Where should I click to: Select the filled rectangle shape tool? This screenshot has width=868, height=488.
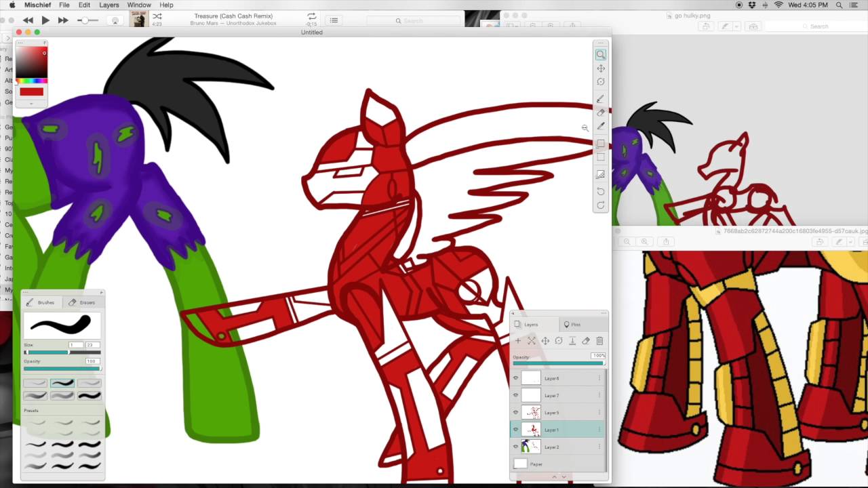coord(601,144)
